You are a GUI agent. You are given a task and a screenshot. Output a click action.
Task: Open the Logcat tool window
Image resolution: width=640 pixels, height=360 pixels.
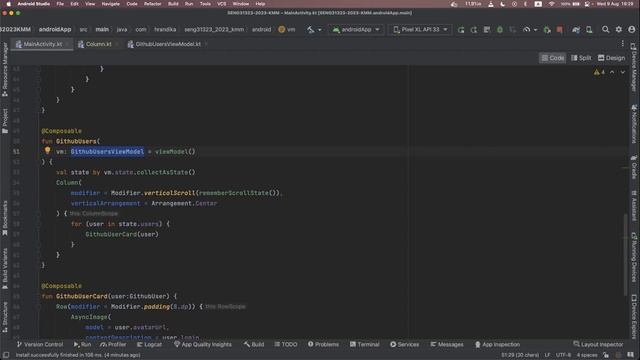149,344
